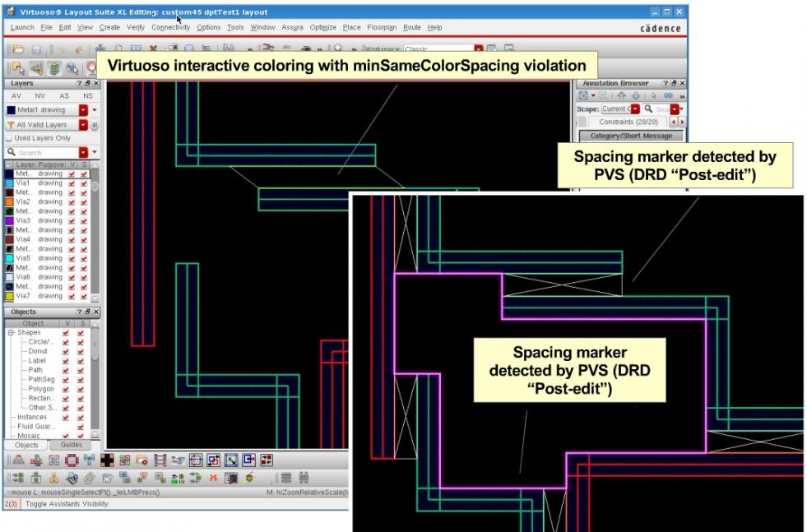Click the Via3 purple color swatch
The width and height of the screenshot is (807, 532).
(9, 220)
